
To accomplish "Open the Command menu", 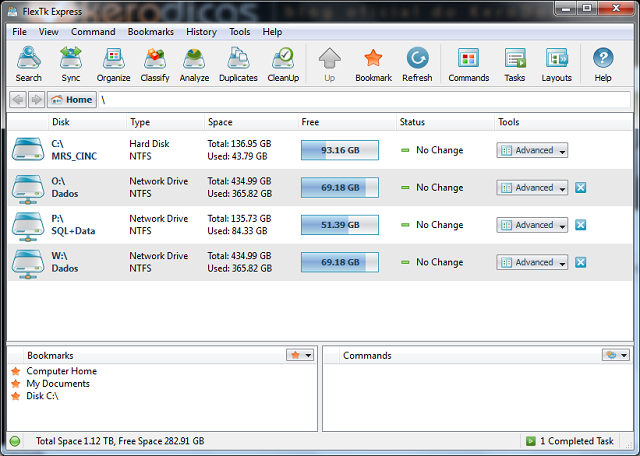I will [93, 32].
